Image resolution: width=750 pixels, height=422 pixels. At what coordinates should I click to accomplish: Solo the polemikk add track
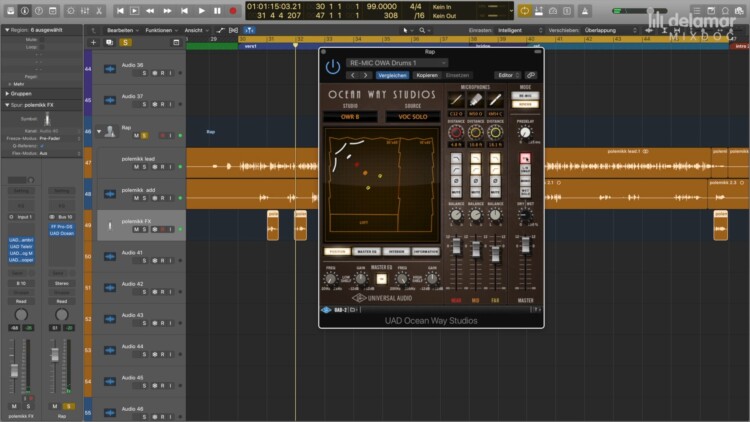pos(144,198)
